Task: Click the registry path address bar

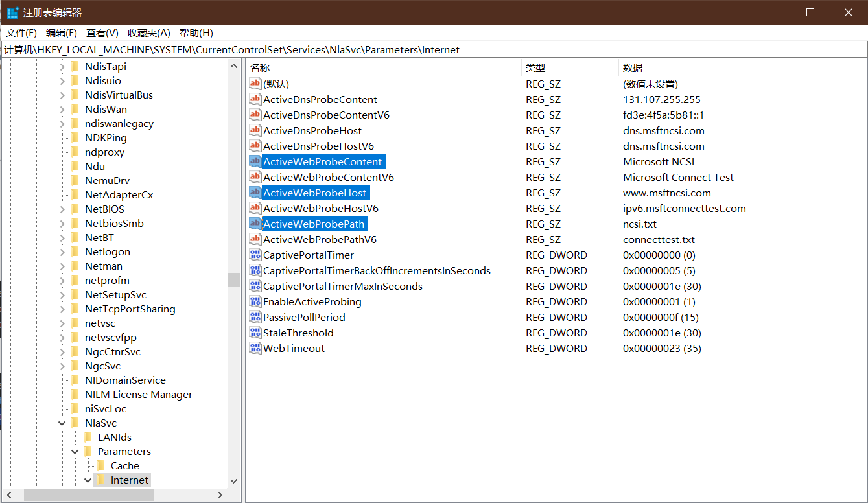Action: [434, 49]
